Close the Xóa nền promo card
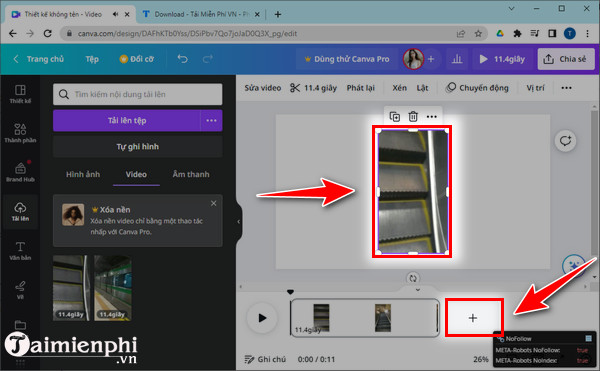 click(214, 203)
